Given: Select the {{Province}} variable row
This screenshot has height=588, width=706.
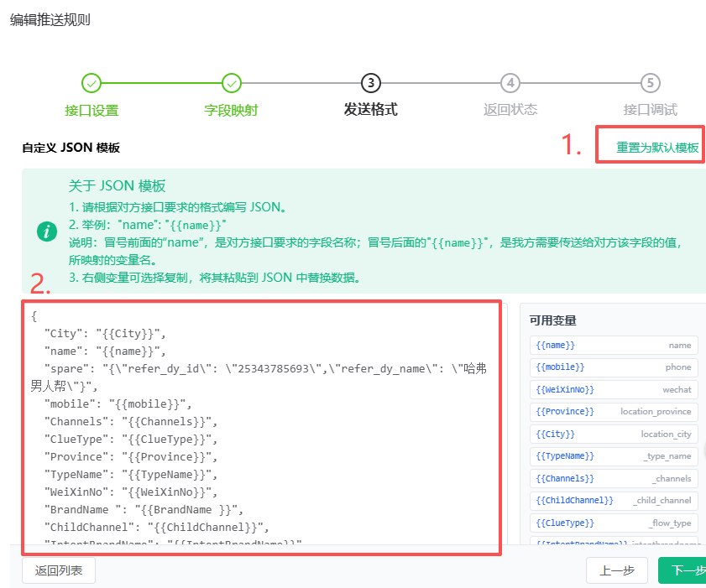Looking at the screenshot, I should coord(614,412).
